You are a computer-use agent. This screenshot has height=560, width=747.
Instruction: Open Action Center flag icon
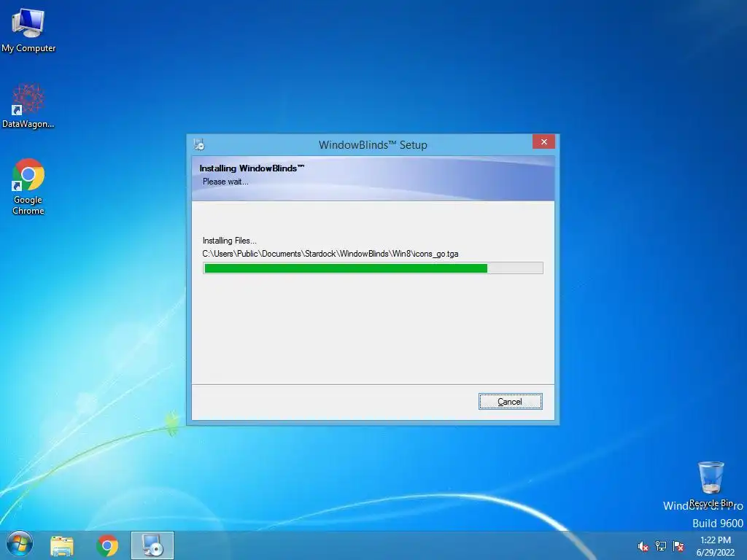click(678, 546)
